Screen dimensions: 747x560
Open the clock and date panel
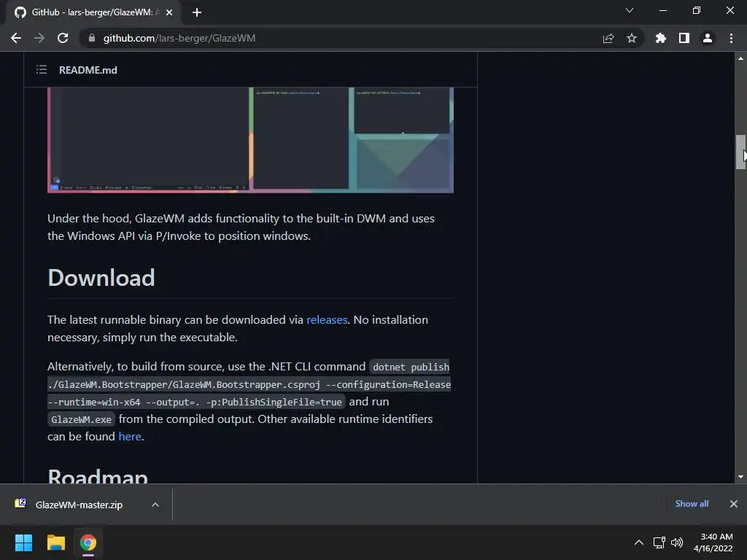pyautogui.click(x=713, y=542)
